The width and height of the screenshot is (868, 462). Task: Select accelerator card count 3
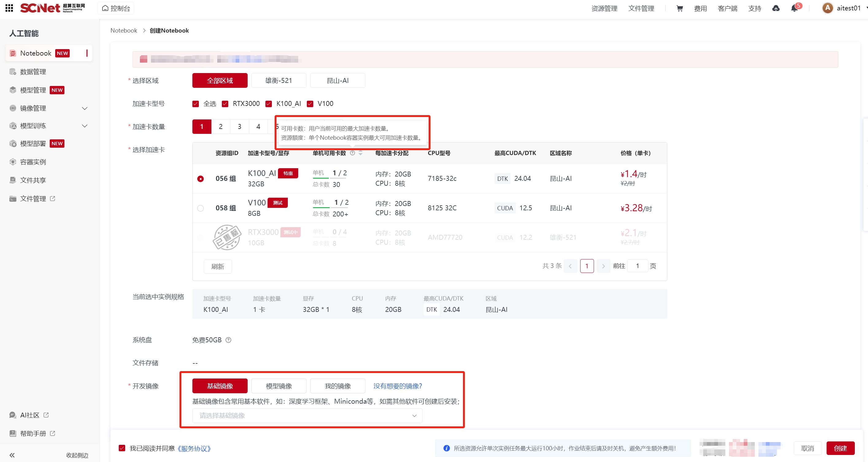pos(239,127)
